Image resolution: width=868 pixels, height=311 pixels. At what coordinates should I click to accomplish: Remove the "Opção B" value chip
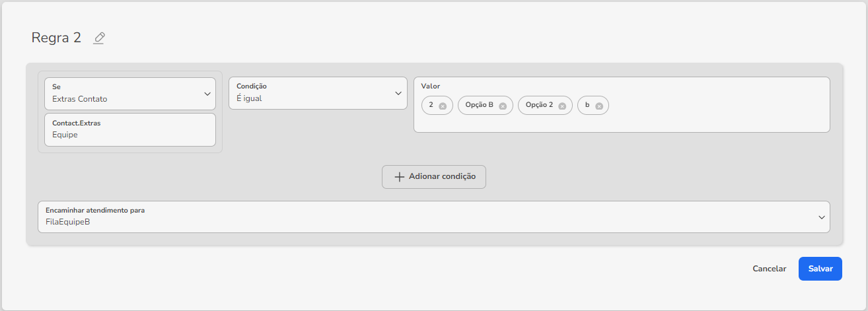click(503, 106)
